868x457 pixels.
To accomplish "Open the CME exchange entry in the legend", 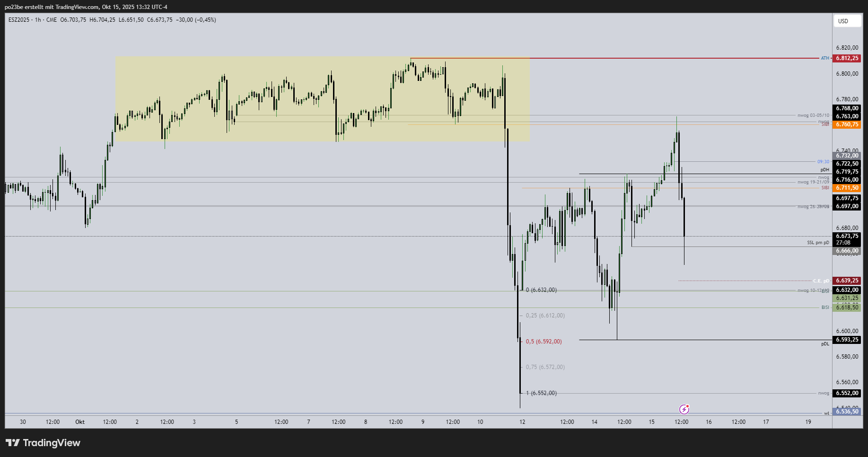I will 51,19.
